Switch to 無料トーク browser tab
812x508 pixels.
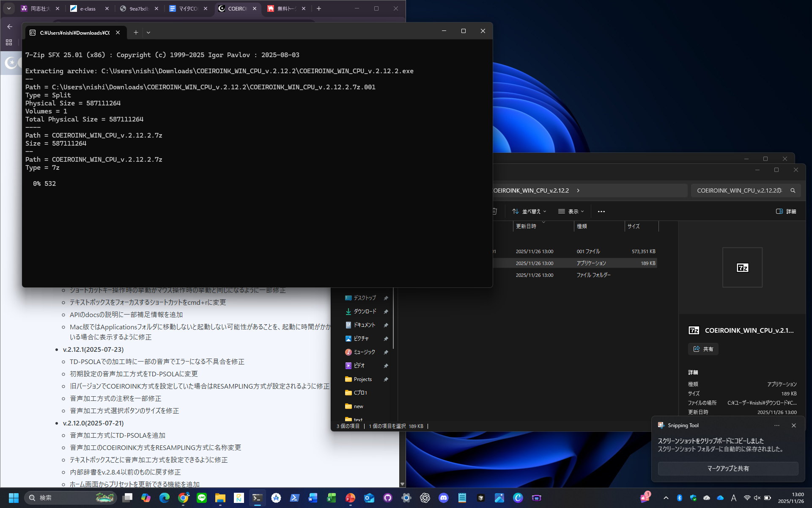tap(286, 8)
